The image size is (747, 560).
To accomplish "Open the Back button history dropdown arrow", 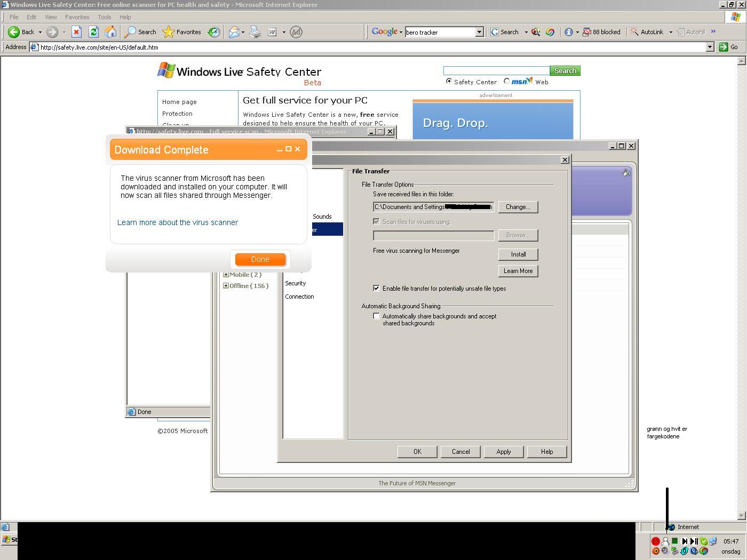I will pos(40,32).
